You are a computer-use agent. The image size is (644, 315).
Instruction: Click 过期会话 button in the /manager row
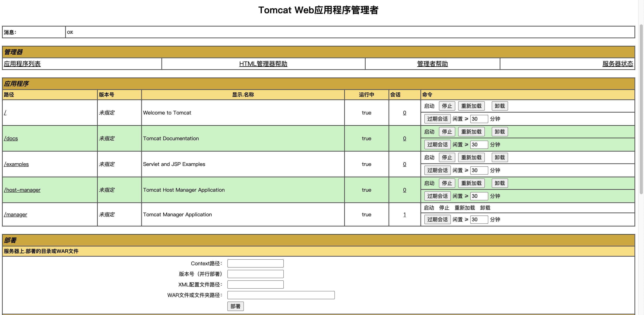437,220
